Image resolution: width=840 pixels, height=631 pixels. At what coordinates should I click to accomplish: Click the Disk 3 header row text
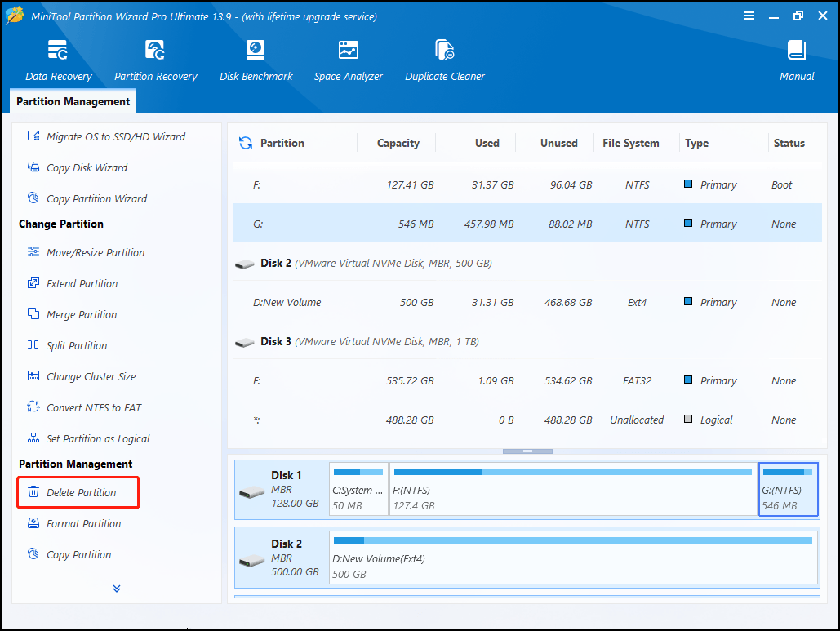(370, 341)
